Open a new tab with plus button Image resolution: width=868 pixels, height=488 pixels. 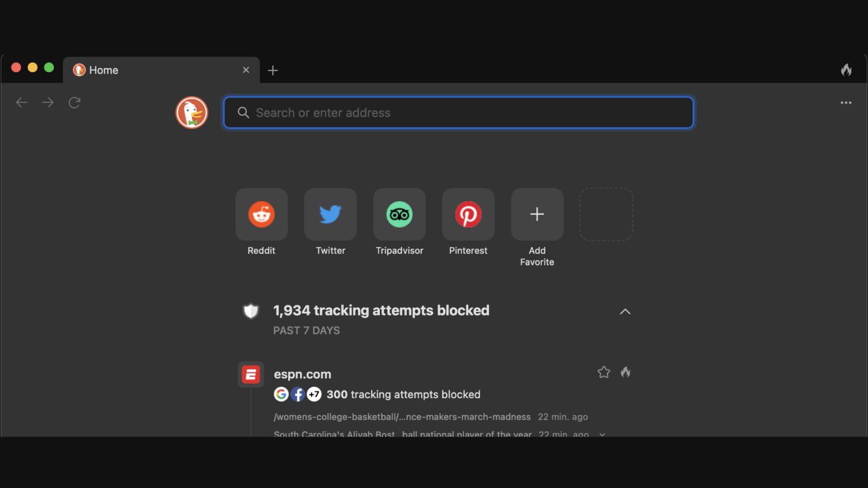273,71
